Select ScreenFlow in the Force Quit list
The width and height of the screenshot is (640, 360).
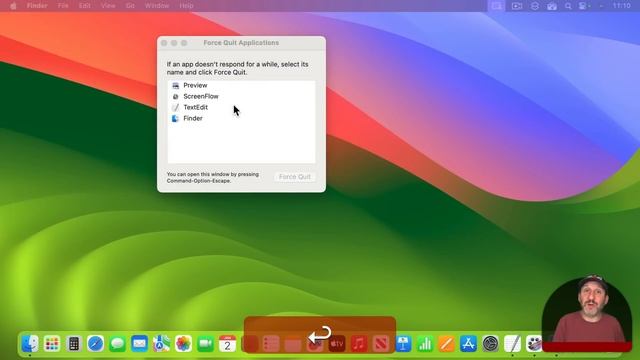pyautogui.click(x=241, y=96)
